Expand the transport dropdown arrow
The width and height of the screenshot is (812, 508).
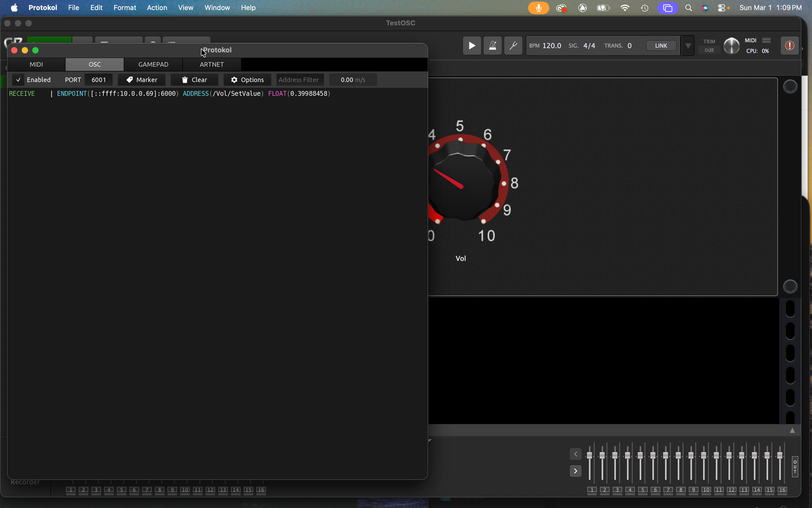click(688, 46)
